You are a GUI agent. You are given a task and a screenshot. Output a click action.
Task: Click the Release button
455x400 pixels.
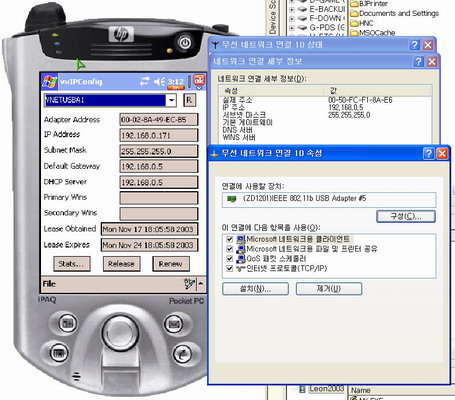tap(121, 264)
